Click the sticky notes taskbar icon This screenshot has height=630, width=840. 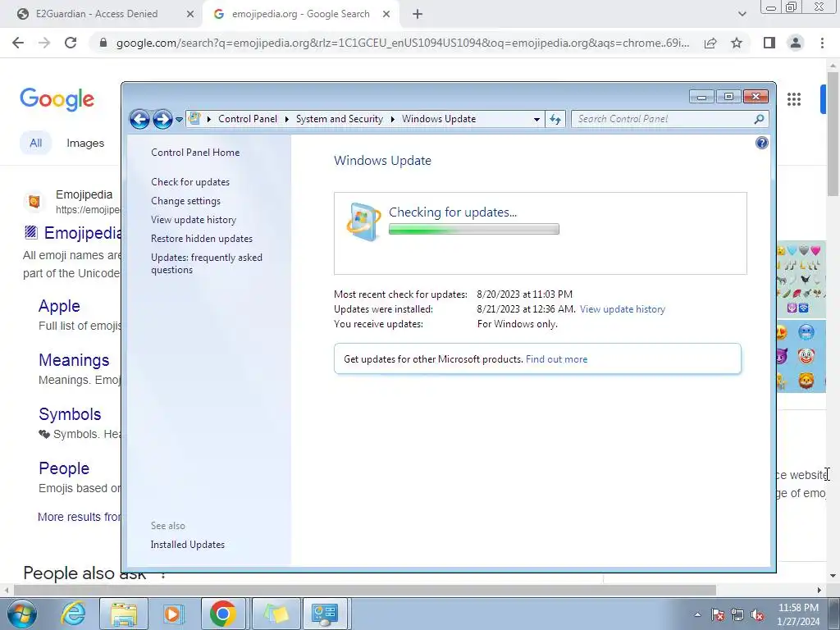click(276, 614)
